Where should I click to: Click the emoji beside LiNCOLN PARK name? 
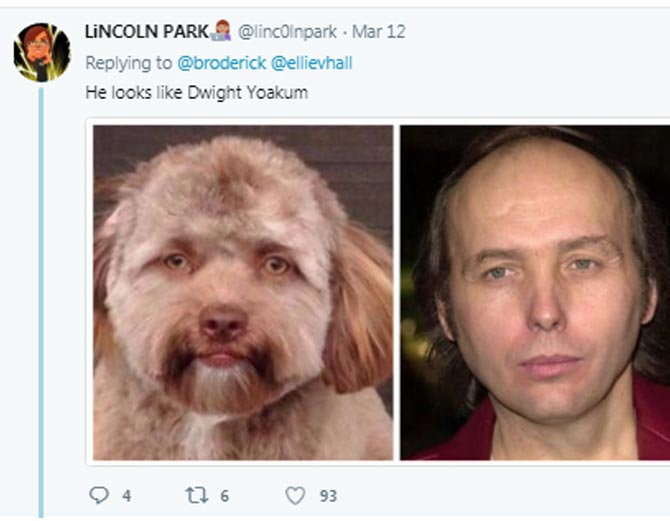tap(221, 31)
